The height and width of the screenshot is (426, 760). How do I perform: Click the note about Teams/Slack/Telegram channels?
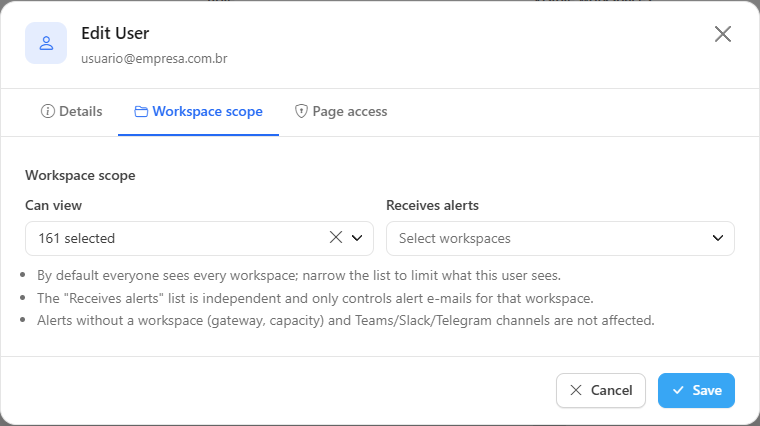(x=346, y=320)
